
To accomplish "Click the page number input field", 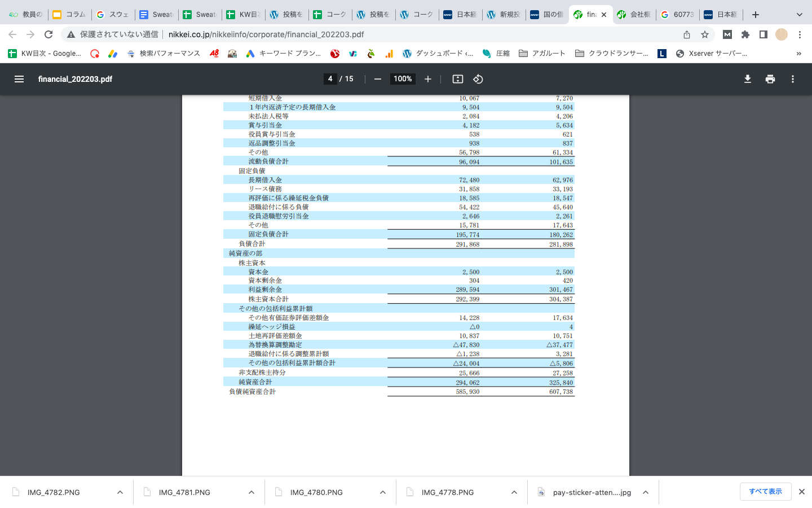I will [x=330, y=79].
